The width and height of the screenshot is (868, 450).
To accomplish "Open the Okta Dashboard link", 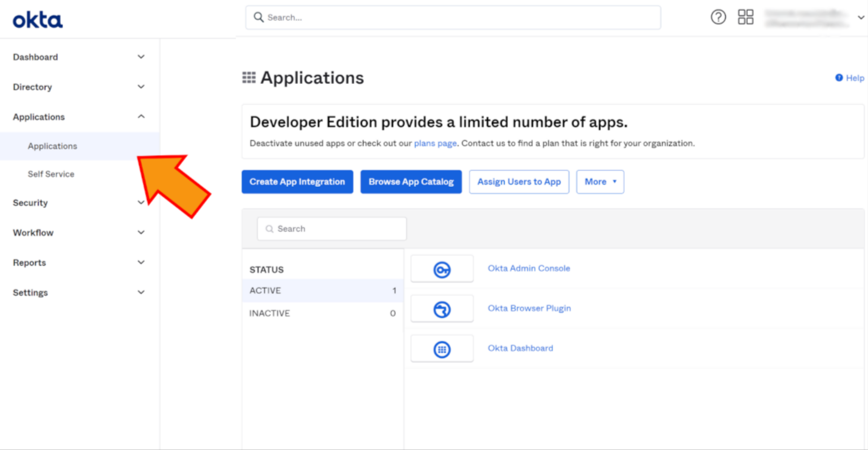I will (520, 348).
